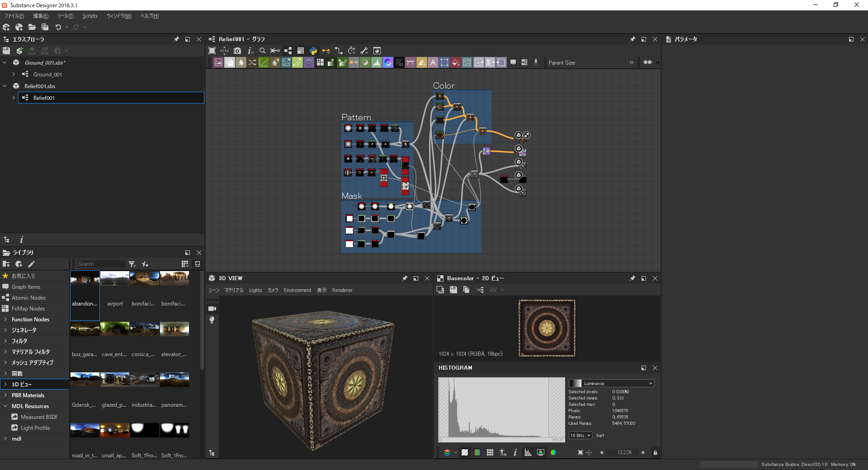This screenshot has height=470, width=868.
Task: Expand the Ground_001 graph item
Action: [14, 74]
